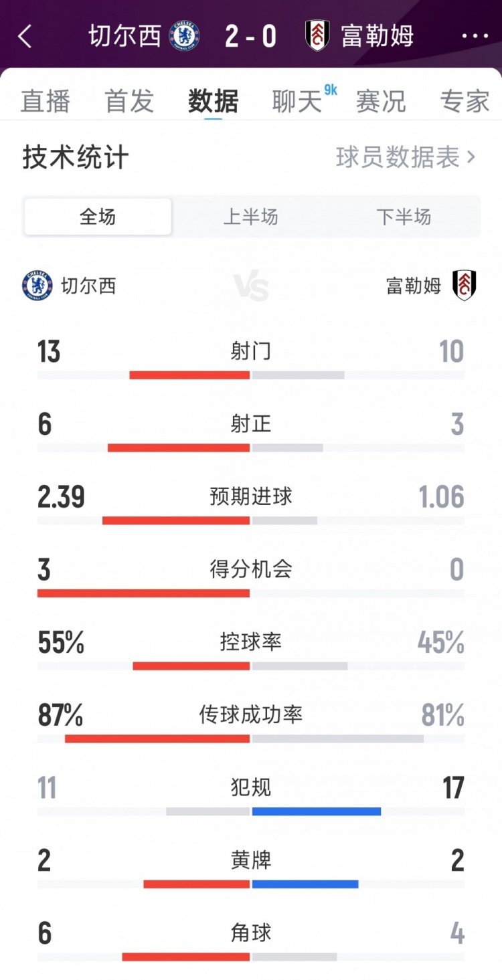The height and width of the screenshot is (980, 502).
Task: Tap the 切尔西 team name in header
Action: [x=125, y=36]
